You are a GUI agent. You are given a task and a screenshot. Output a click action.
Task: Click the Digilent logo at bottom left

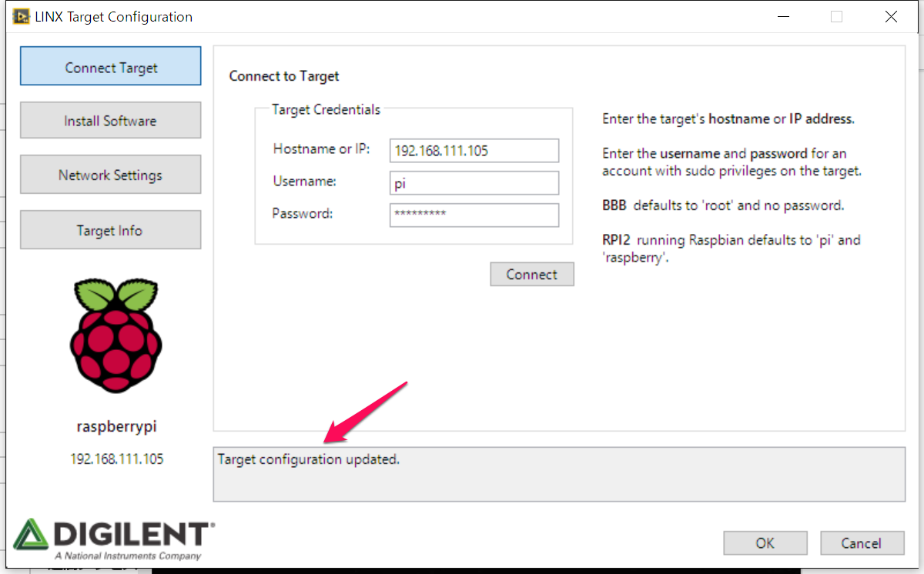click(114, 539)
